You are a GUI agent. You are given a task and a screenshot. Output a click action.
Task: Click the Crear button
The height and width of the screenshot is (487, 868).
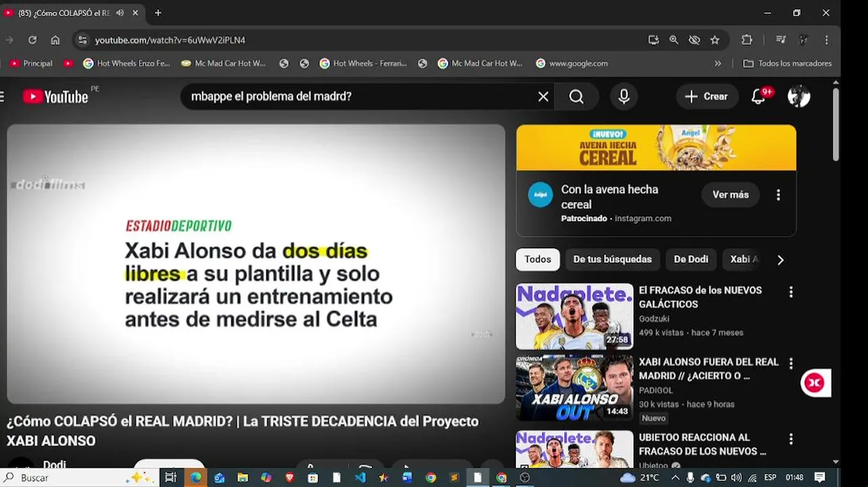706,97
